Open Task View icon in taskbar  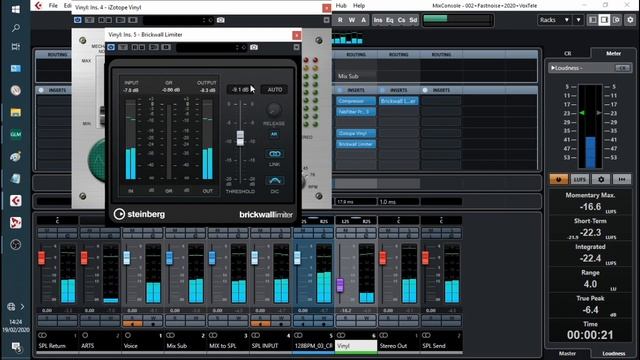coord(16,47)
